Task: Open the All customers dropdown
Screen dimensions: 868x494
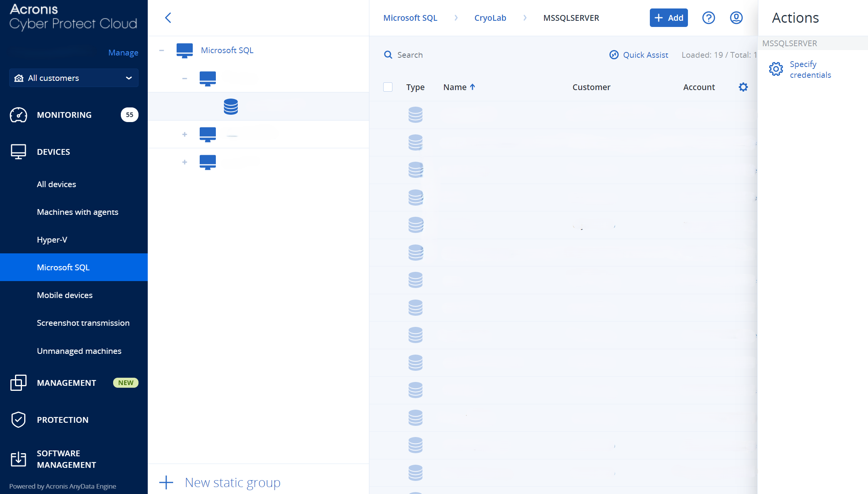Action: [74, 78]
